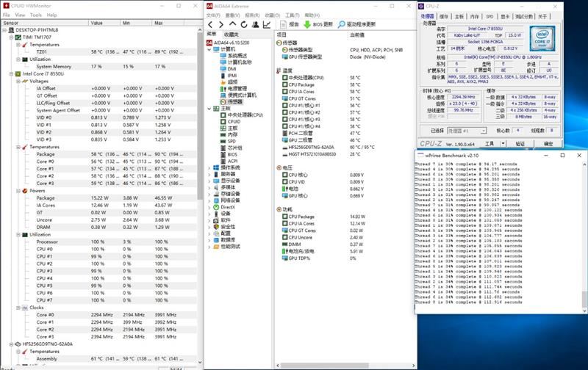This screenshot has width=588, height=370.
Task: Open the AIDA64 graph chart icon
Action: pos(267,25)
